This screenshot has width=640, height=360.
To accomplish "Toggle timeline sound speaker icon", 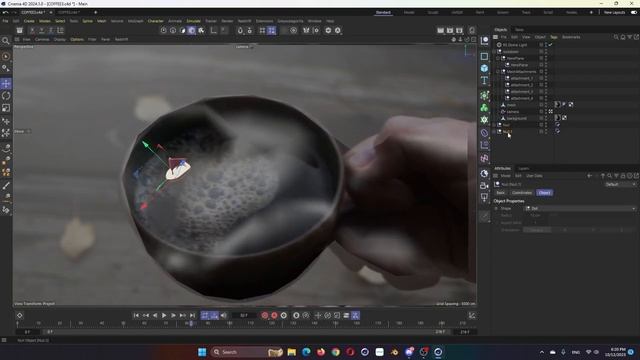I will pyautogui.click(x=224, y=316).
